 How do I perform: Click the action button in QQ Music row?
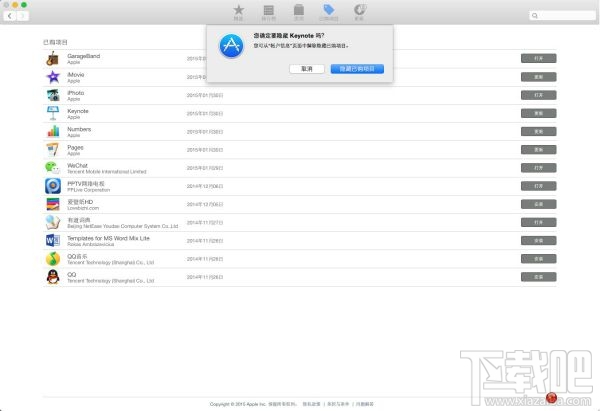(x=538, y=259)
